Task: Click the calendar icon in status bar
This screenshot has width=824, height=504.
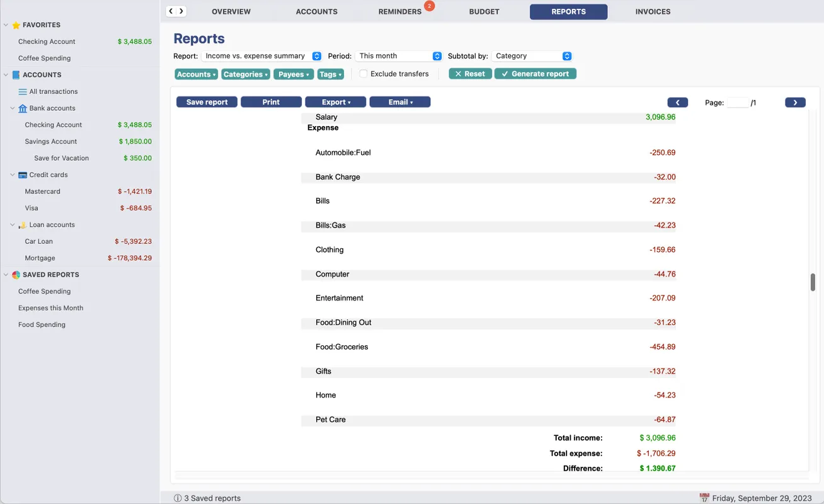Action: click(704, 498)
